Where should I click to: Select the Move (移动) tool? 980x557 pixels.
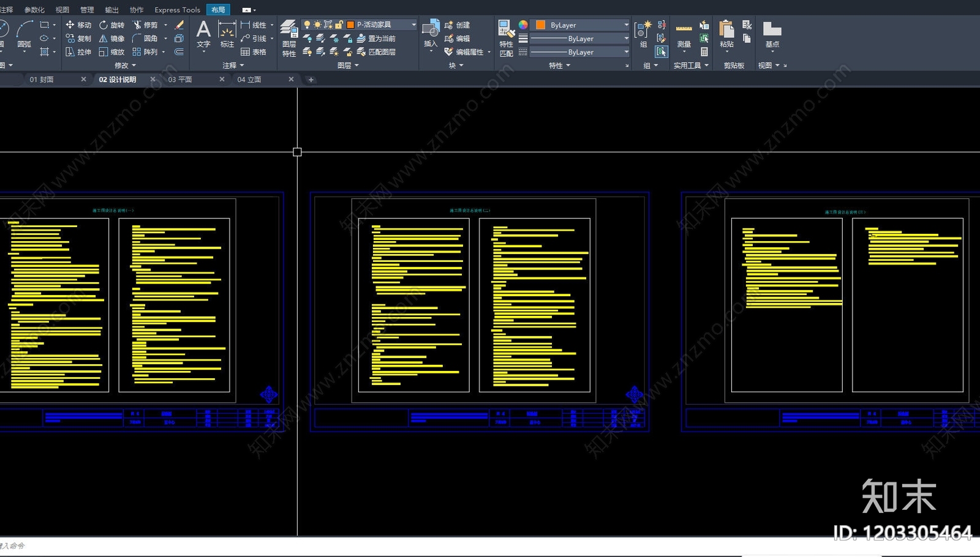(78, 25)
